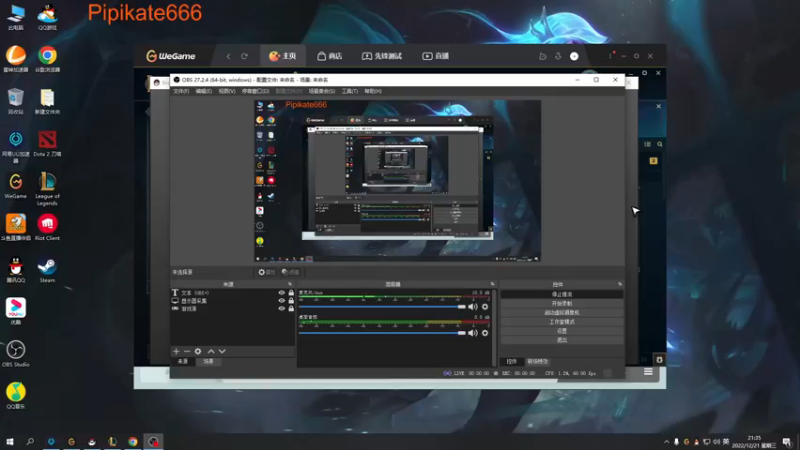Open WeGame user avatar

(574, 56)
